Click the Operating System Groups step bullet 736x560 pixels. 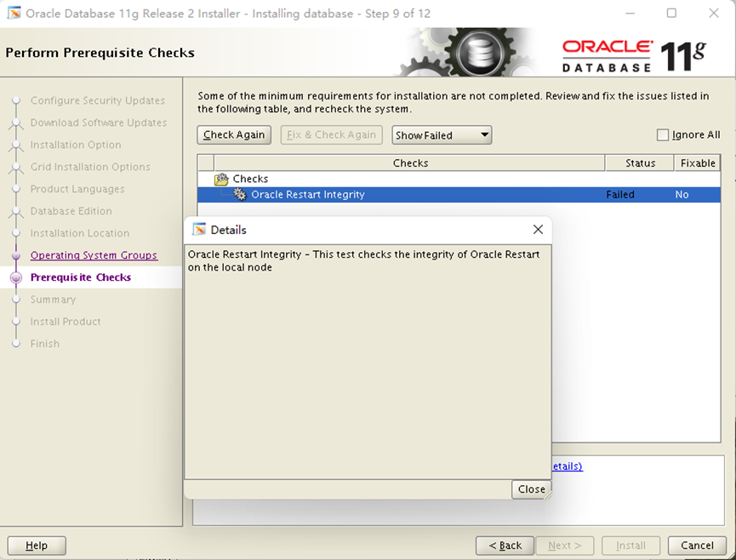(16, 255)
